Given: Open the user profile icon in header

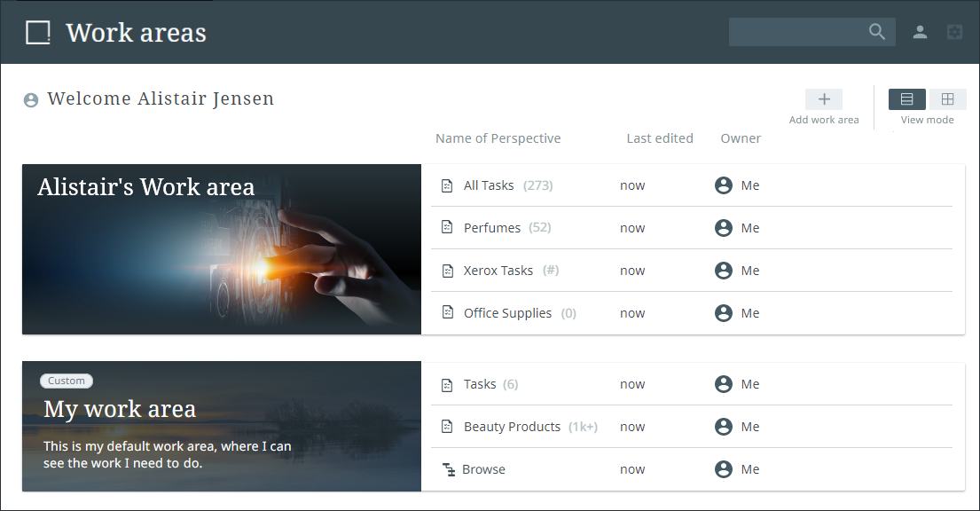Looking at the screenshot, I should tap(920, 32).
